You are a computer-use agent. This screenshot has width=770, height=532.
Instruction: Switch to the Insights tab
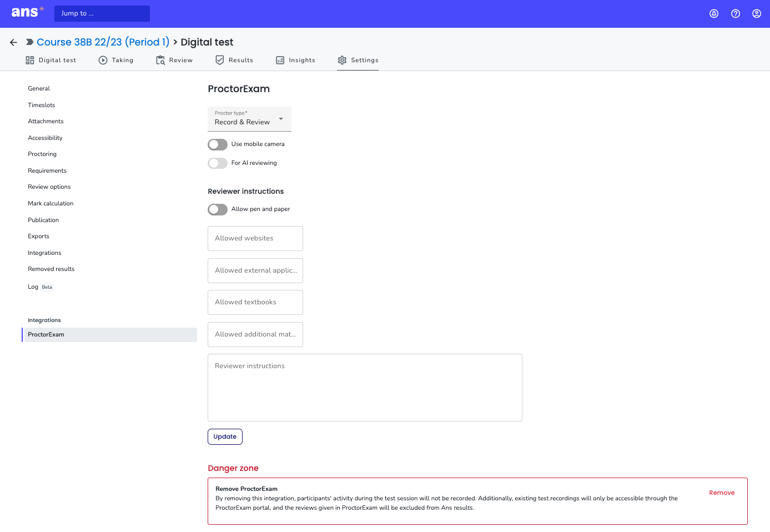295,60
